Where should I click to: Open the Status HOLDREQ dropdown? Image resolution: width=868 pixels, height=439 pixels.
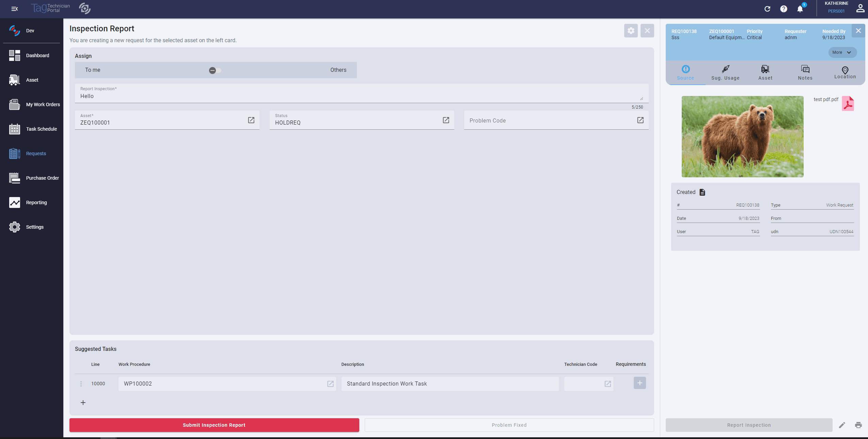pyautogui.click(x=446, y=120)
